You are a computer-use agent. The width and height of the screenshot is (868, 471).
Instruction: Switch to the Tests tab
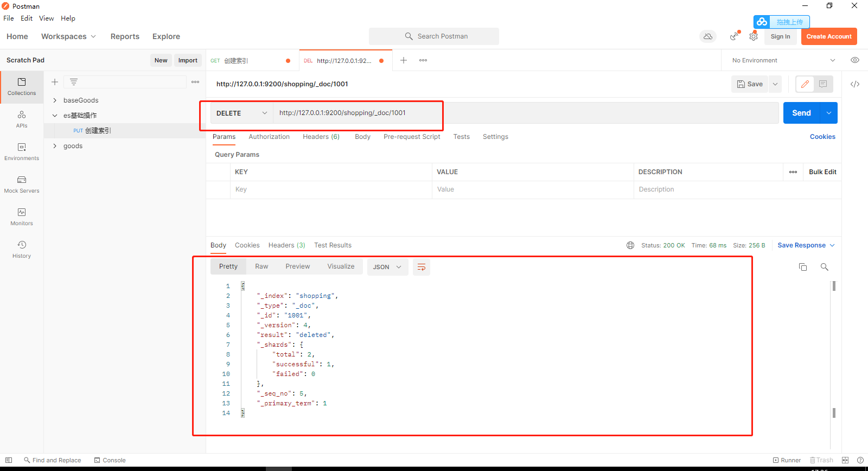click(x=462, y=137)
